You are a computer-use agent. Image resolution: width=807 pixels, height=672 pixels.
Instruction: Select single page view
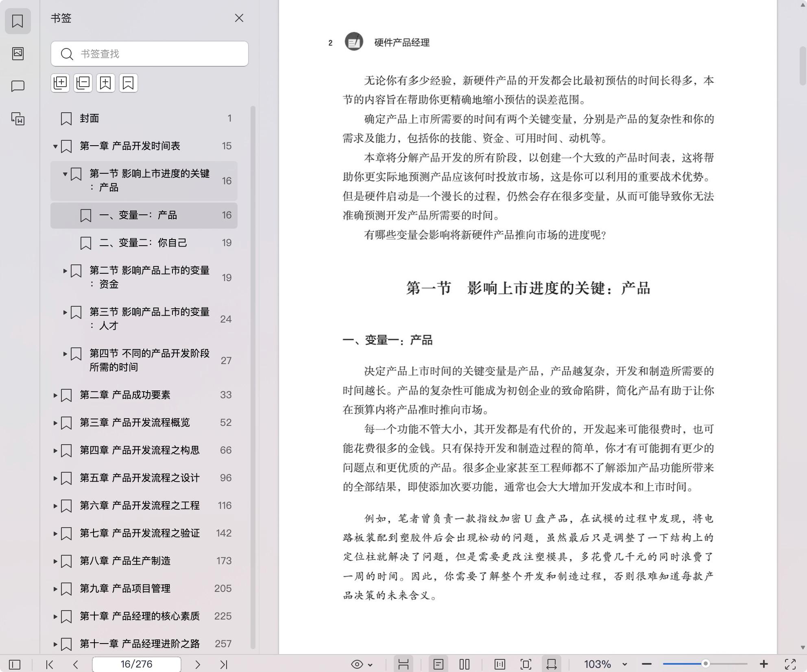(438, 665)
